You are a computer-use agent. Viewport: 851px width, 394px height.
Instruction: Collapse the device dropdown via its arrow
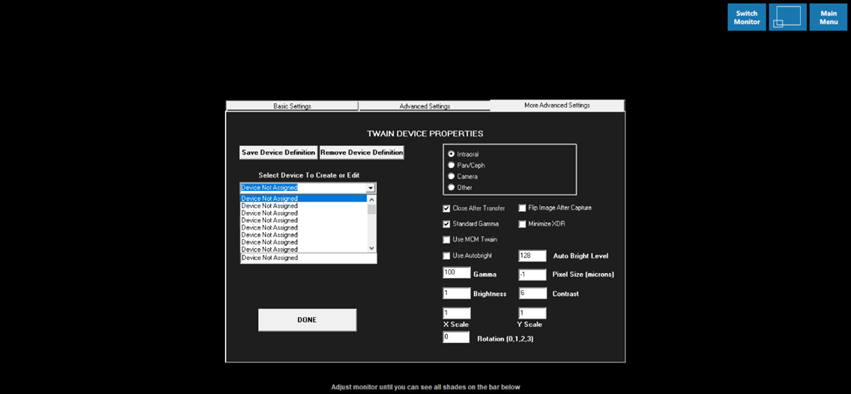coord(371,188)
